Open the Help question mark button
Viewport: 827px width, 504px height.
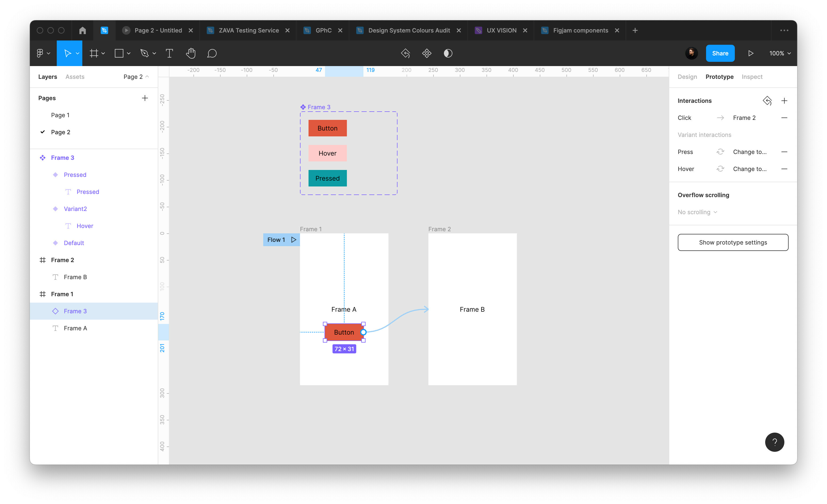pyautogui.click(x=775, y=442)
